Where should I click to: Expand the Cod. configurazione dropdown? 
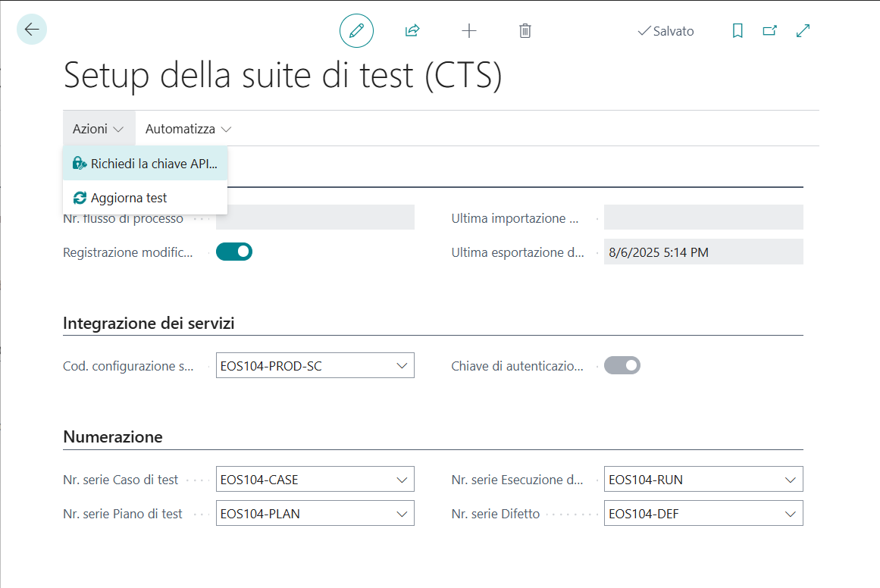(402, 366)
